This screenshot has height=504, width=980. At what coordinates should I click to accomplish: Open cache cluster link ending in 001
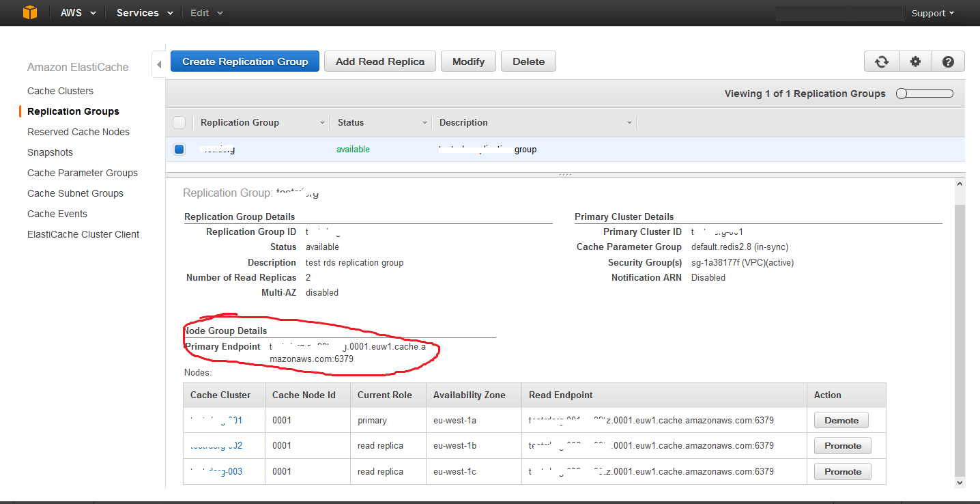tap(216, 420)
